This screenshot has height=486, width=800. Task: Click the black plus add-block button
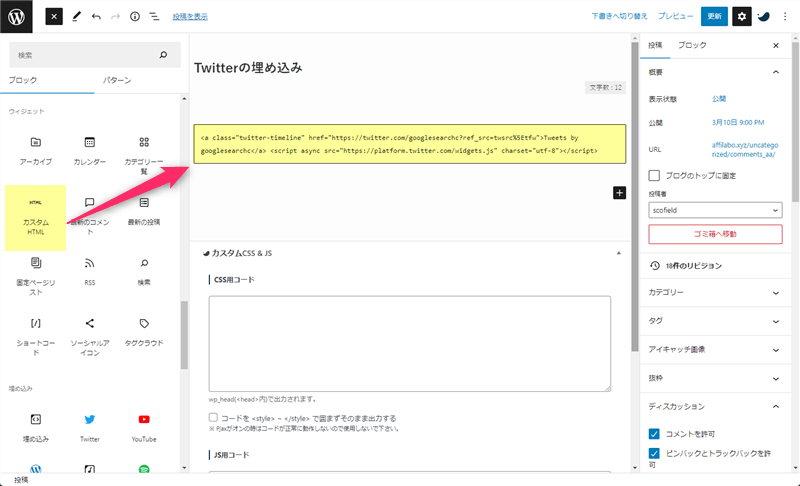tap(619, 193)
